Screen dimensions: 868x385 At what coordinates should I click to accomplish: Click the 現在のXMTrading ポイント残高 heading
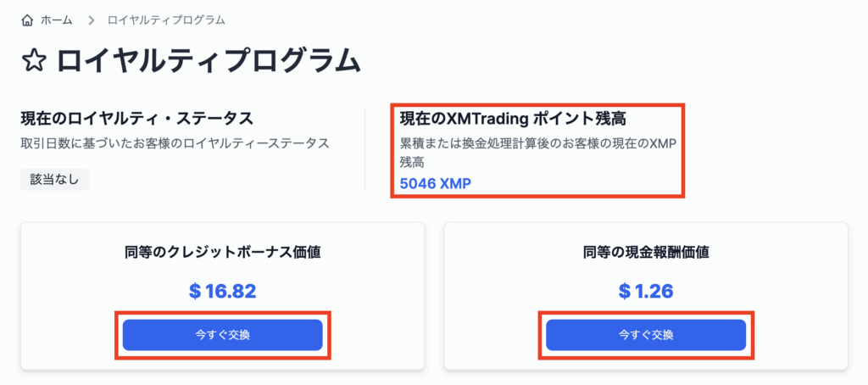(x=517, y=119)
